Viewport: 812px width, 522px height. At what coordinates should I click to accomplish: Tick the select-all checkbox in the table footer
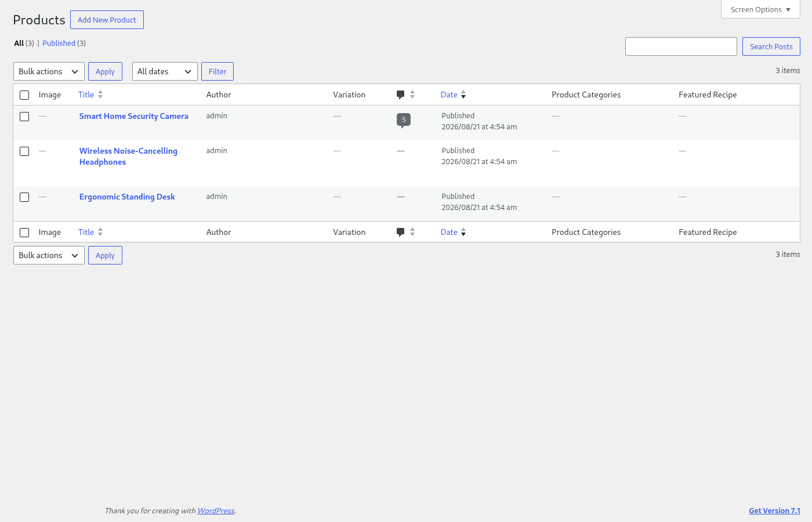click(x=24, y=233)
